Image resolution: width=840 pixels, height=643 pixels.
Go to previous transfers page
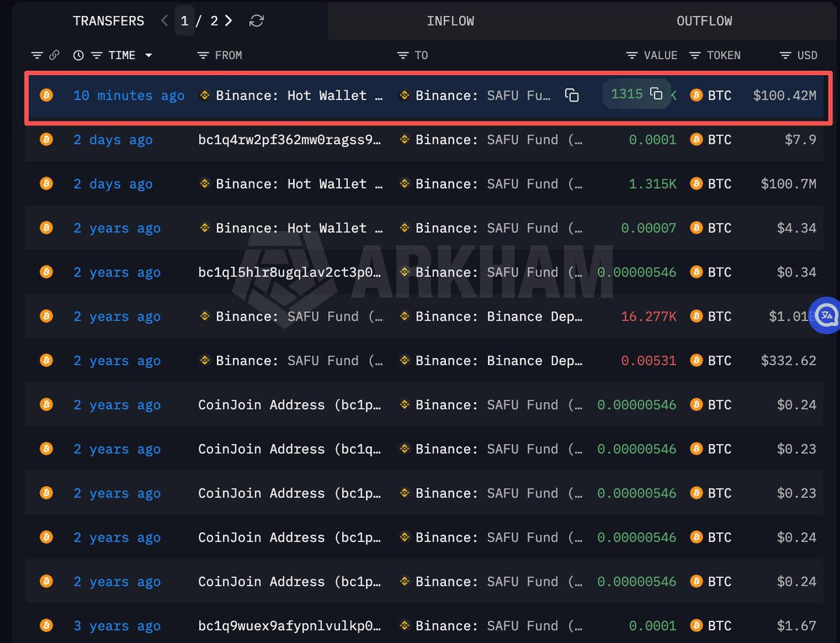tap(164, 21)
